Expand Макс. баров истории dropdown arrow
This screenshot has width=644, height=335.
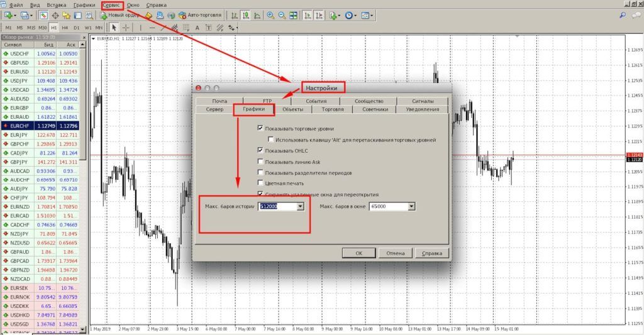(300, 206)
